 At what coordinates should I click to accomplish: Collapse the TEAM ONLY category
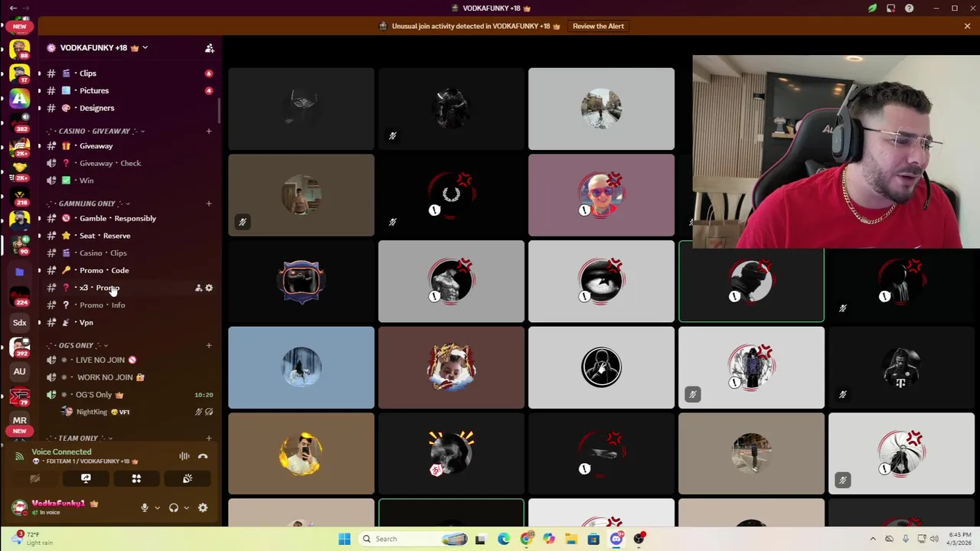tap(80, 439)
